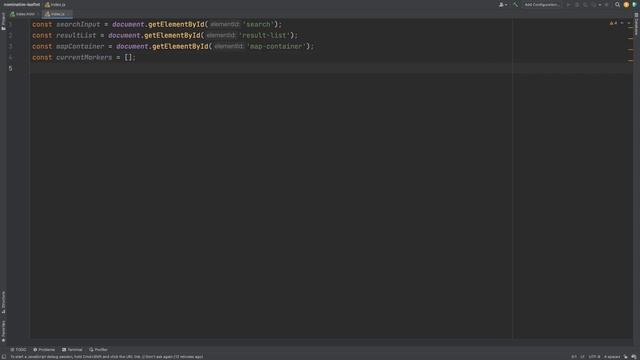Open the user account dropdown in toolbar

pos(503,5)
